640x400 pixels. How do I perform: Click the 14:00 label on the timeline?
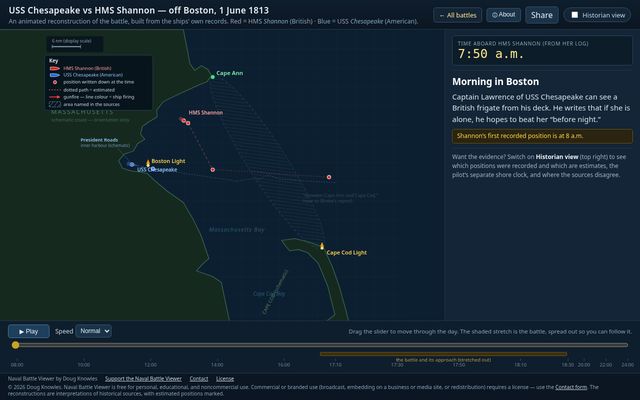217,364
